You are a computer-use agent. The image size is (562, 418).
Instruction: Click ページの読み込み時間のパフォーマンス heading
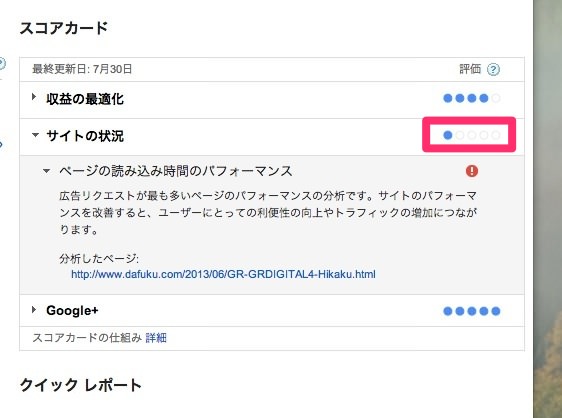(x=176, y=171)
